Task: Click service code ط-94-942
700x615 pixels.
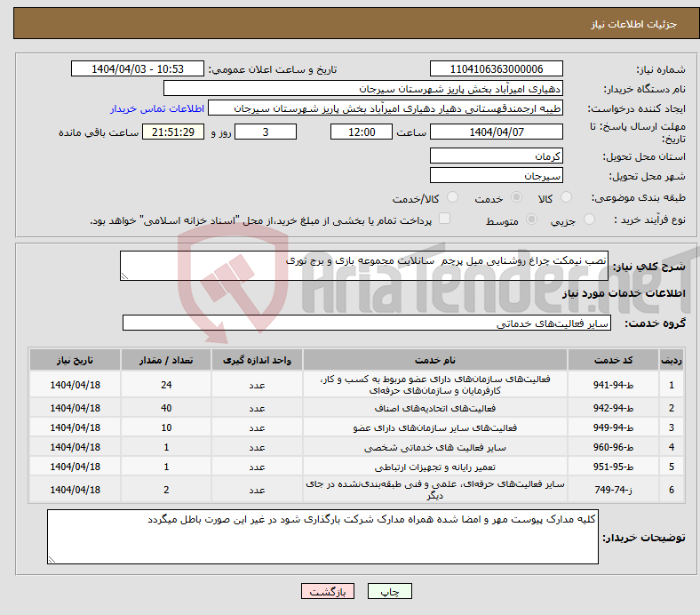Action: (613, 408)
